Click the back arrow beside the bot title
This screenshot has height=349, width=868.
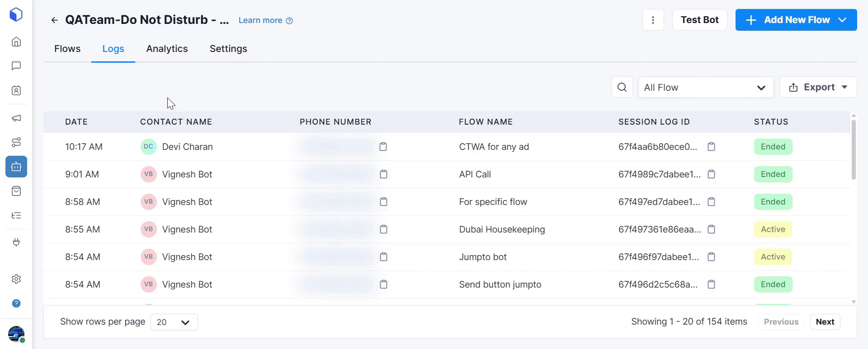pyautogui.click(x=54, y=20)
